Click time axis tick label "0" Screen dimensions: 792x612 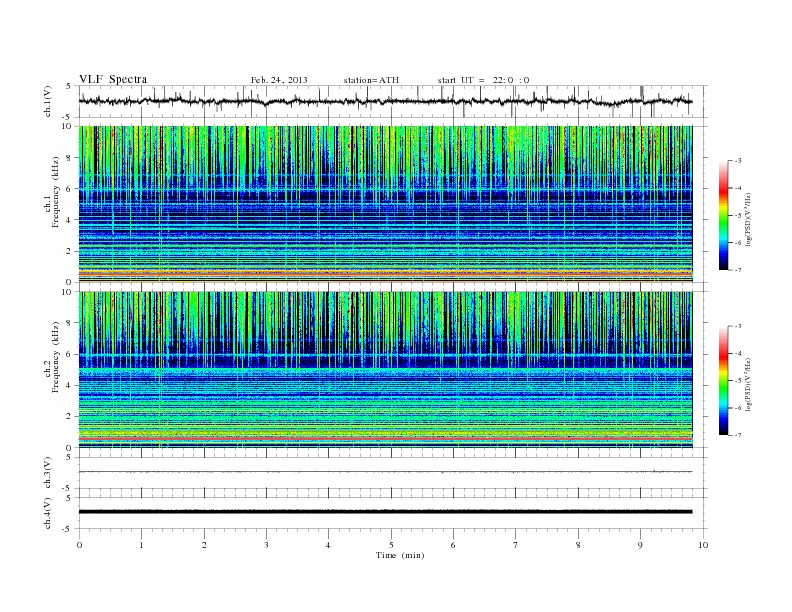pos(79,545)
